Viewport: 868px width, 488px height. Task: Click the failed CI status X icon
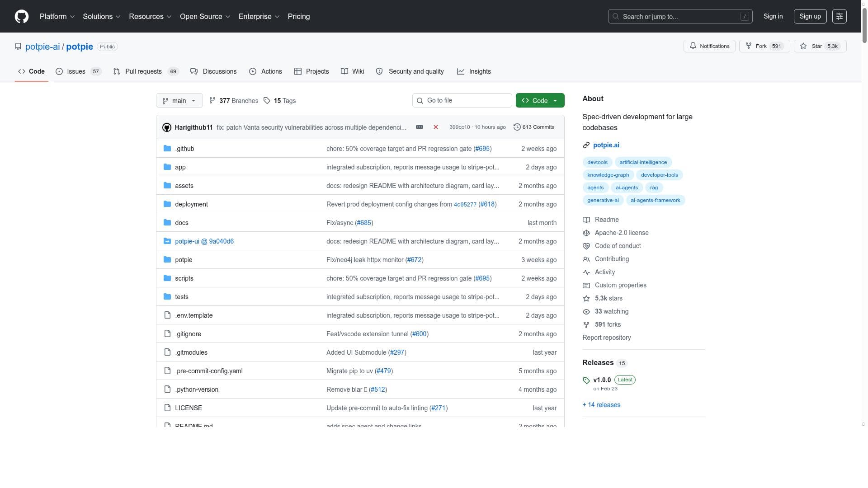tap(435, 127)
